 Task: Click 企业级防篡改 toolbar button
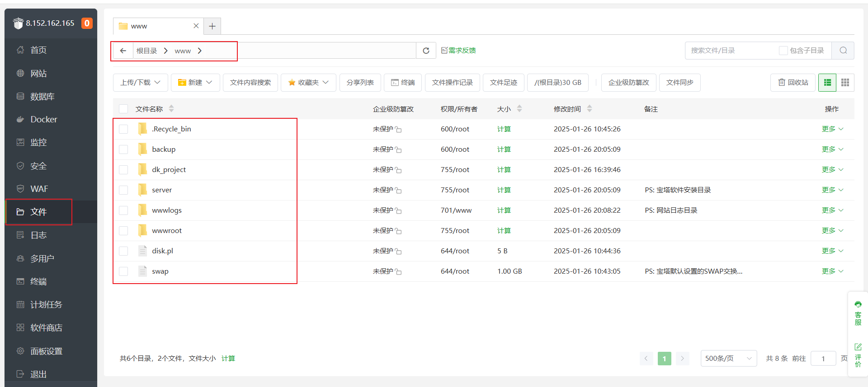(x=628, y=83)
